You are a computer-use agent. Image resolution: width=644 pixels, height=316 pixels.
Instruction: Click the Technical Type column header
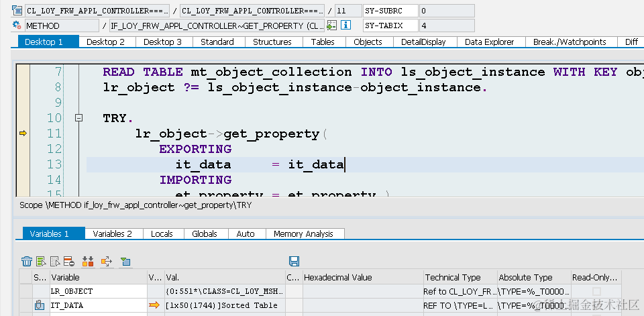[460, 277]
